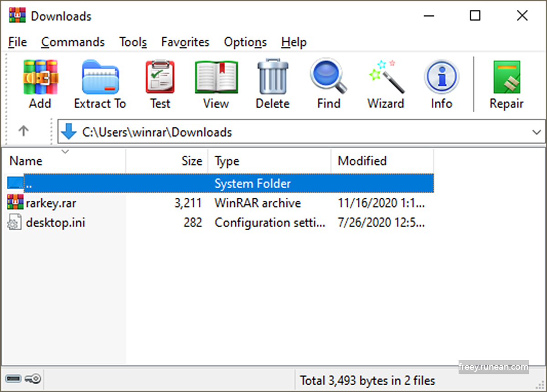Click the blue arrow before the path

click(69, 132)
